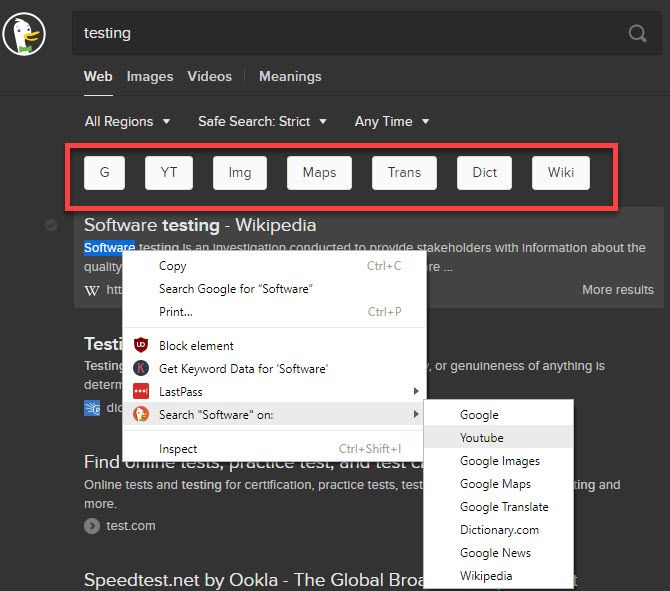Click the test.com arrow favicon
This screenshot has height=591, width=670.
pos(92,526)
